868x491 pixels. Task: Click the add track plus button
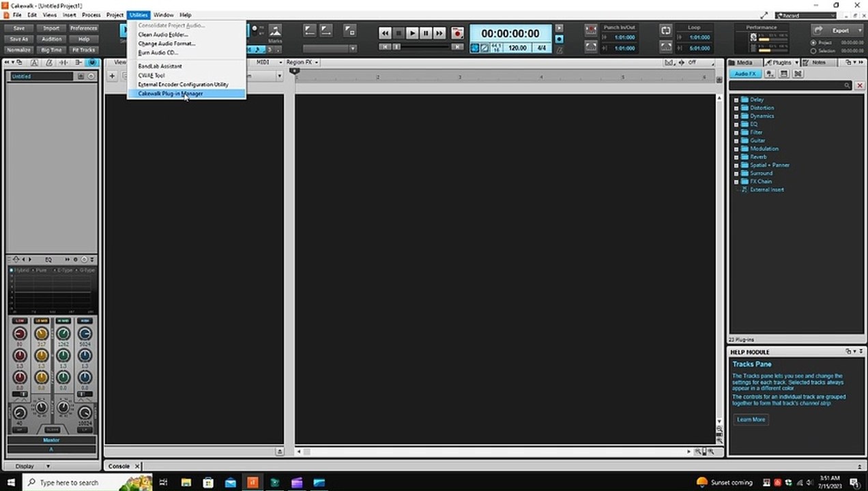point(113,76)
